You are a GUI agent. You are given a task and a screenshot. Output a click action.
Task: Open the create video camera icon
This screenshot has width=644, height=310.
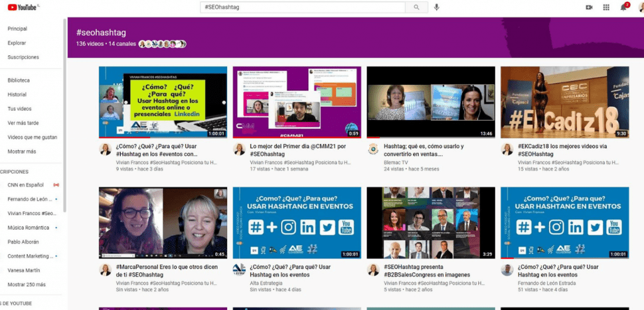click(x=589, y=7)
